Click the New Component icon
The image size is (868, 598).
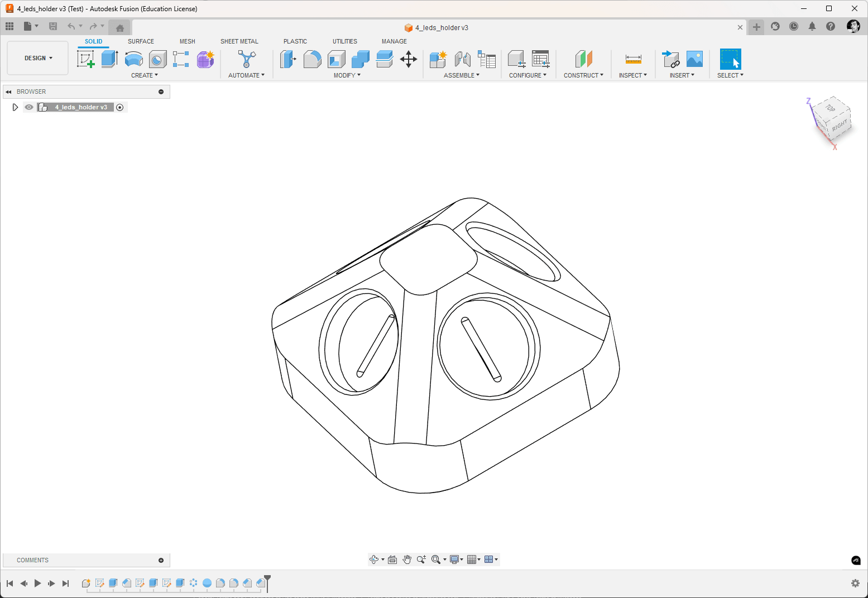click(438, 59)
